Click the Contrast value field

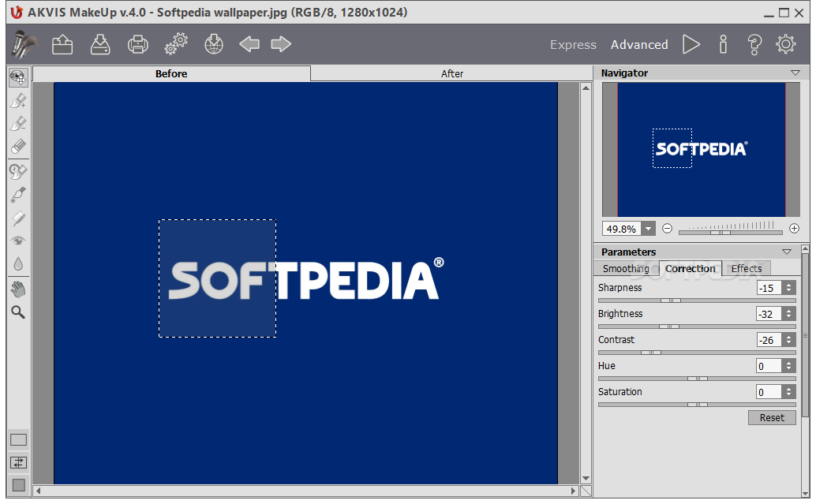(x=769, y=340)
